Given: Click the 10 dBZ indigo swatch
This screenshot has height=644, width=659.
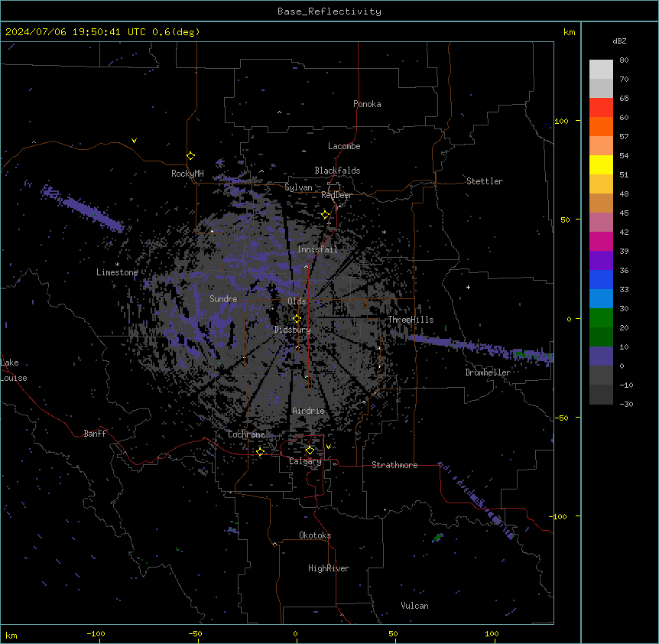Looking at the screenshot, I should (601, 356).
